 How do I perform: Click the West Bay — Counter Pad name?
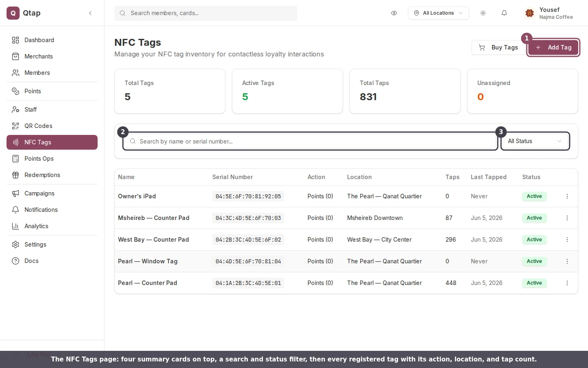point(154,240)
